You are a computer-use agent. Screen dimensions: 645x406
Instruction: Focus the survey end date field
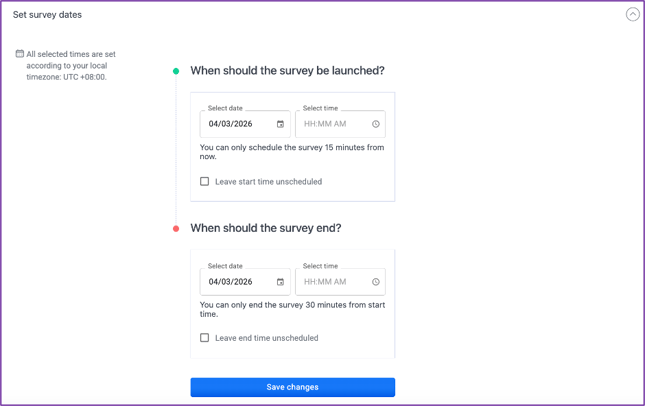(x=236, y=282)
